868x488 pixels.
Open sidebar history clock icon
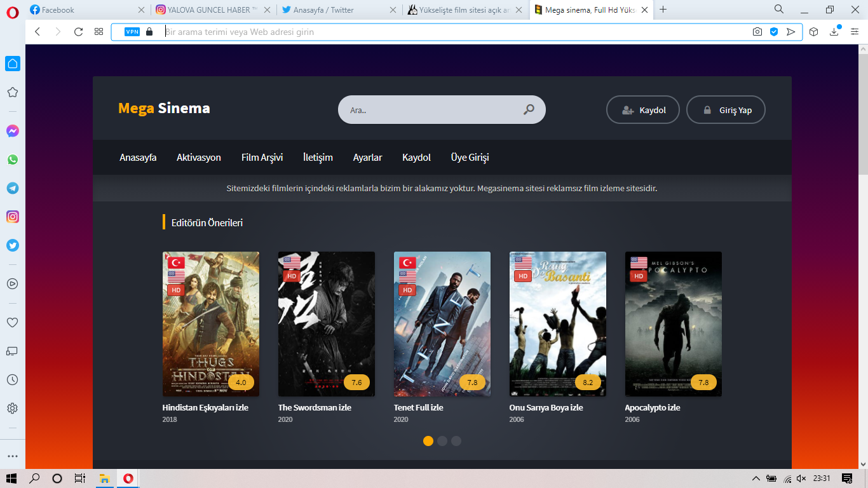[13, 379]
